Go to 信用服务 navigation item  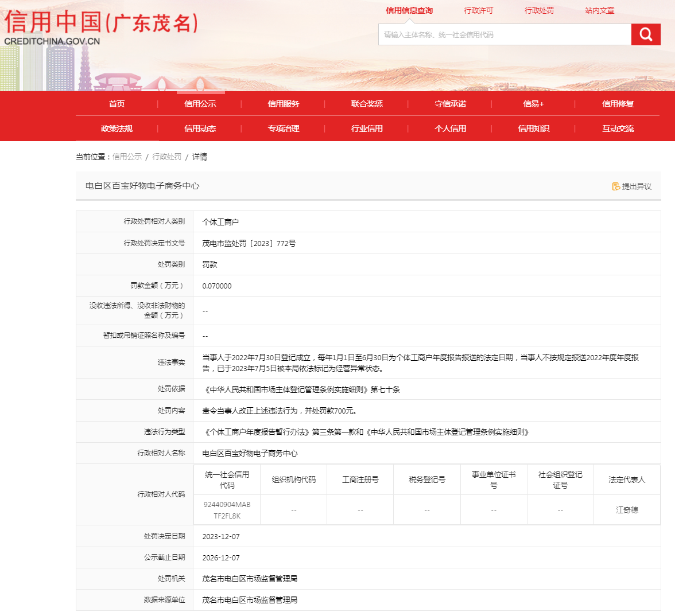pos(284,104)
